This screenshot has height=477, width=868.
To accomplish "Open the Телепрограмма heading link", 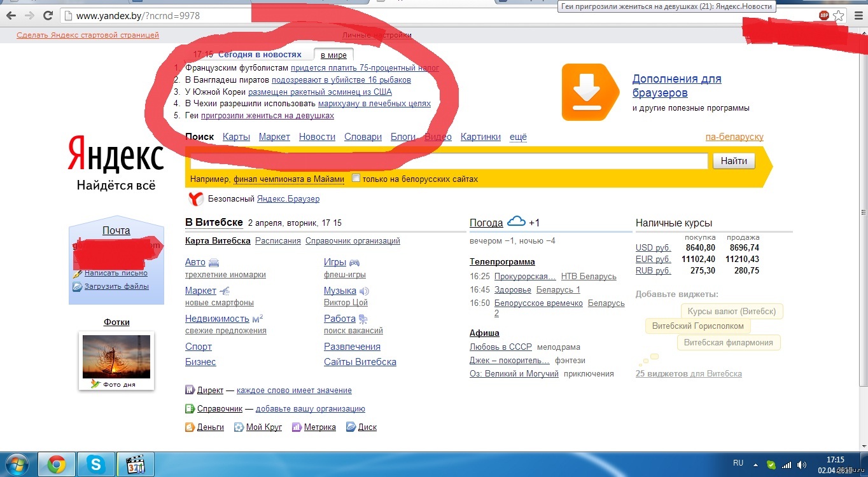I will [x=502, y=261].
